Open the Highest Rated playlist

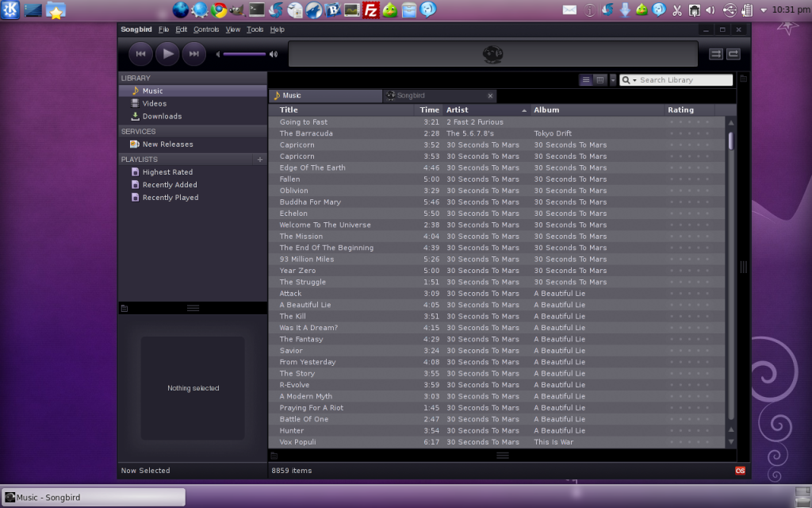167,172
